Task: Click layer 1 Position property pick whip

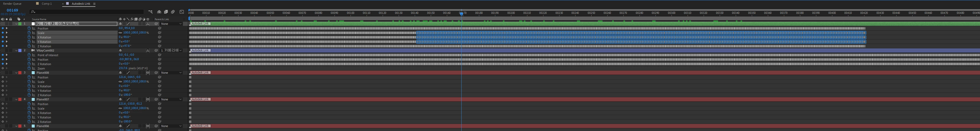Action: [159, 28]
